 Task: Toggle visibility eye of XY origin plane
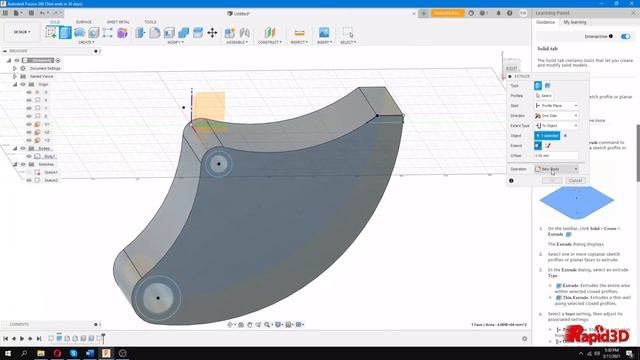29,124
